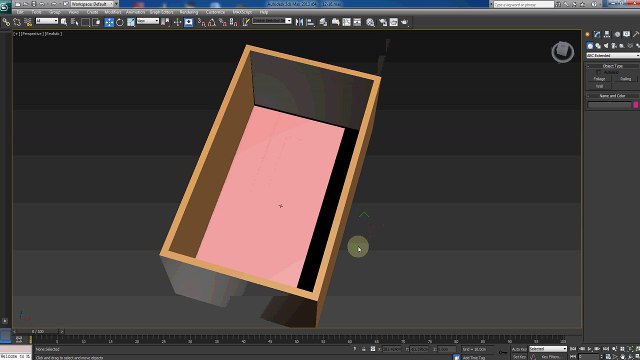Open Select by Name dialog
Viewport: 640px width, 360px height.
[x=75, y=22]
